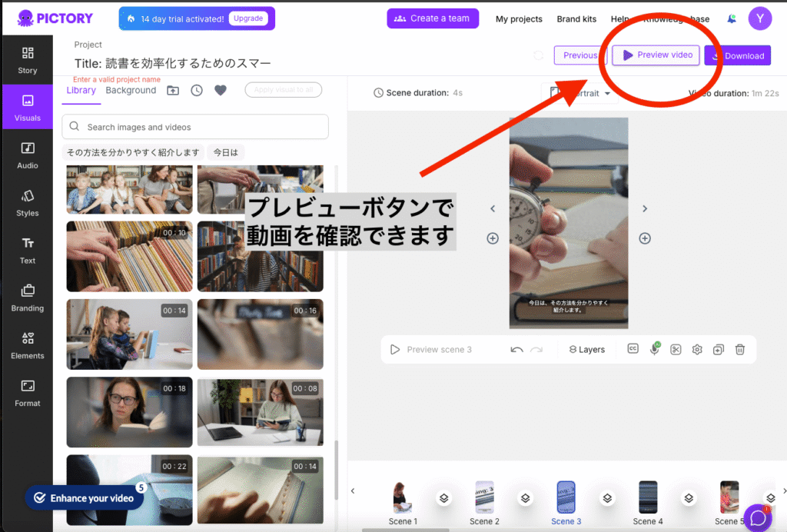
Task: Open scene settings gear icon
Action: [697, 350]
